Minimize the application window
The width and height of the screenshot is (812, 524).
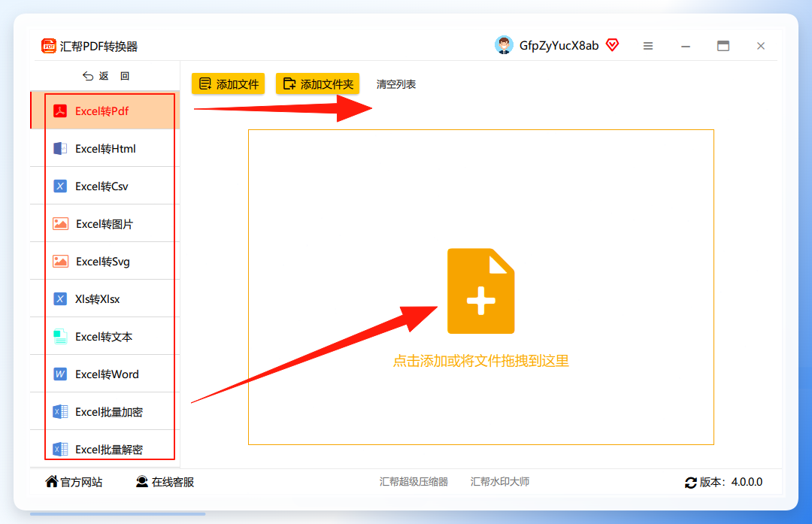[x=686, y=47]
